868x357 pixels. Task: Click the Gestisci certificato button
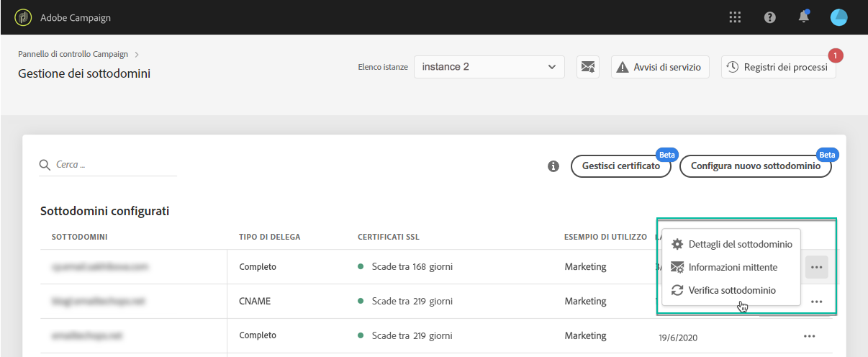620,166
